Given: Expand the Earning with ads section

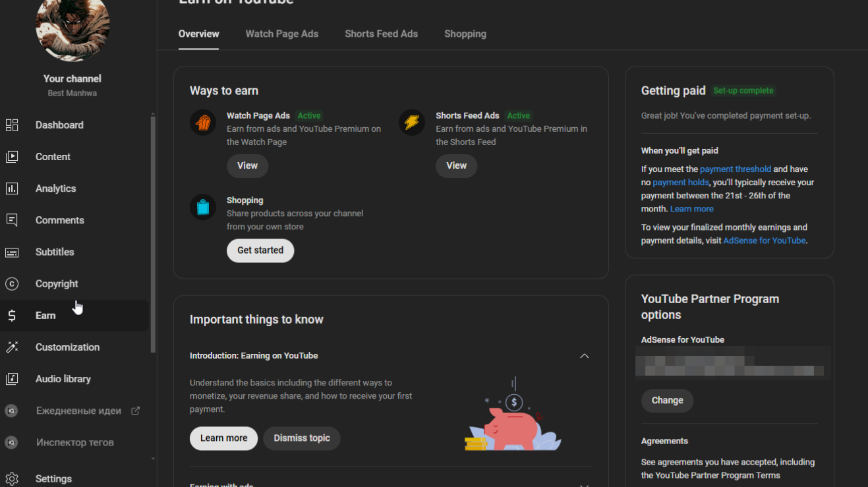Looking at the screenshot, I should click(x=584, y=484).
